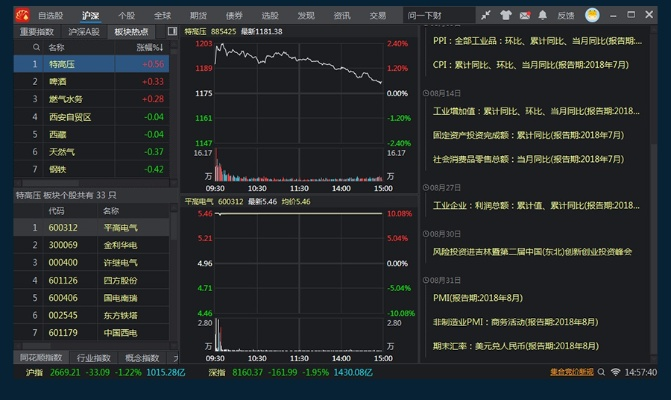Open the 发现 menu

pos(306,16)
